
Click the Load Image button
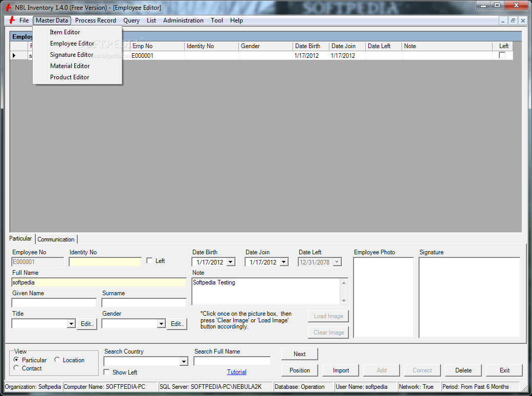(x=328, y=316)
